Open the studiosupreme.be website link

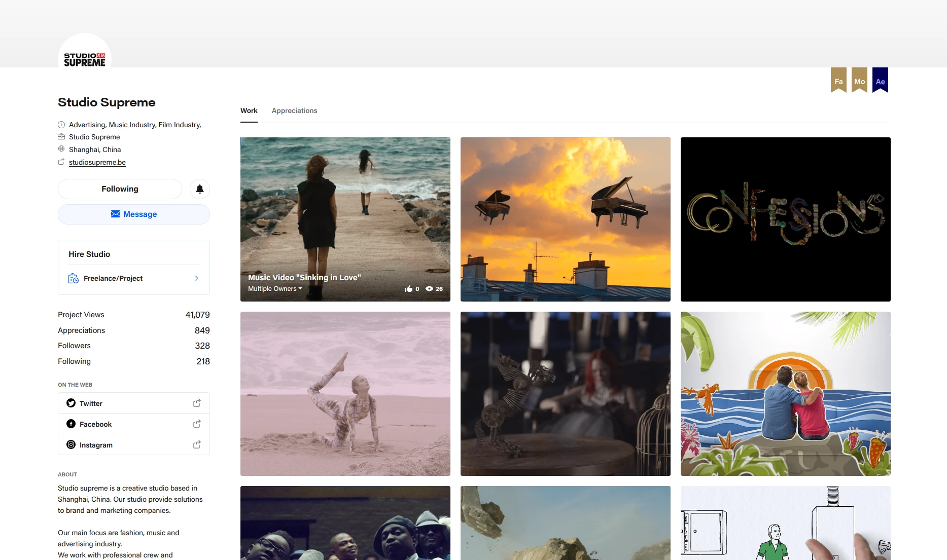(97, 162)
